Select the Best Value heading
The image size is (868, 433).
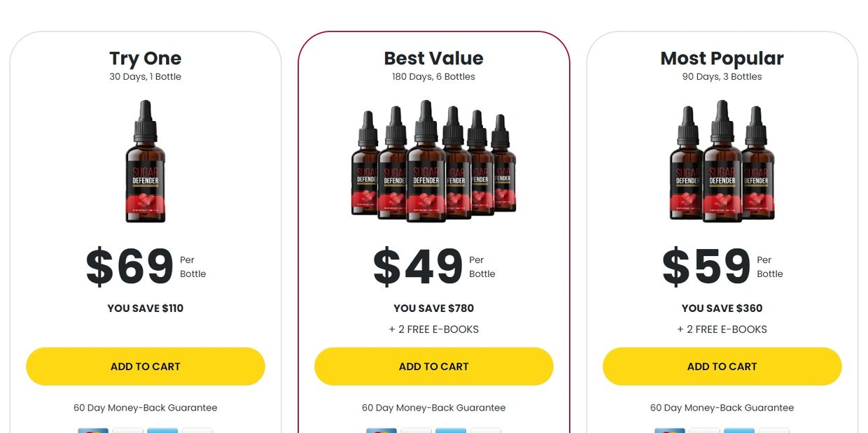coord(434,58)
